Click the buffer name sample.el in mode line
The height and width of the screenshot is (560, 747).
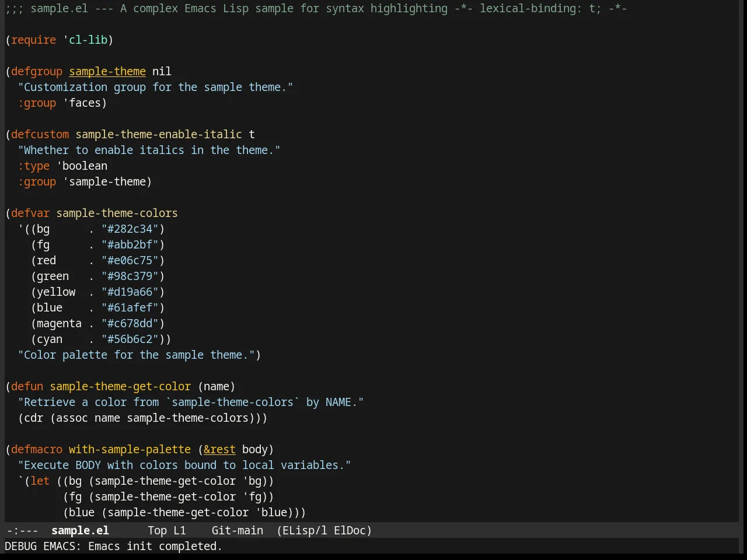tap(80, 530)
